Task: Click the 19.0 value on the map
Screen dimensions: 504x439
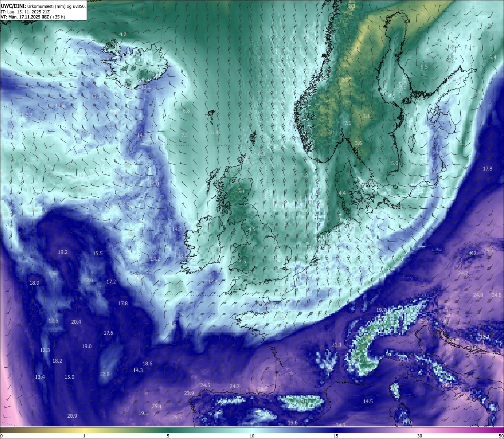Action: pos(87,346)
